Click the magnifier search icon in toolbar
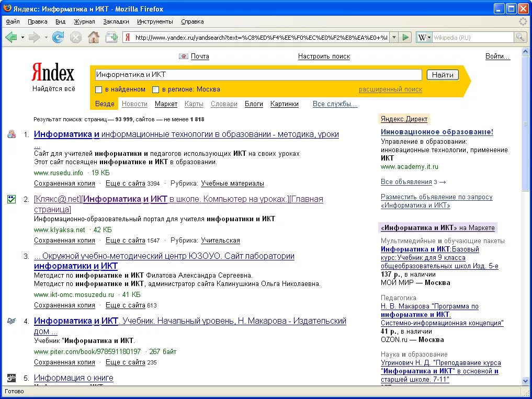This screenshot has width=532, height=399. point(520,37)
